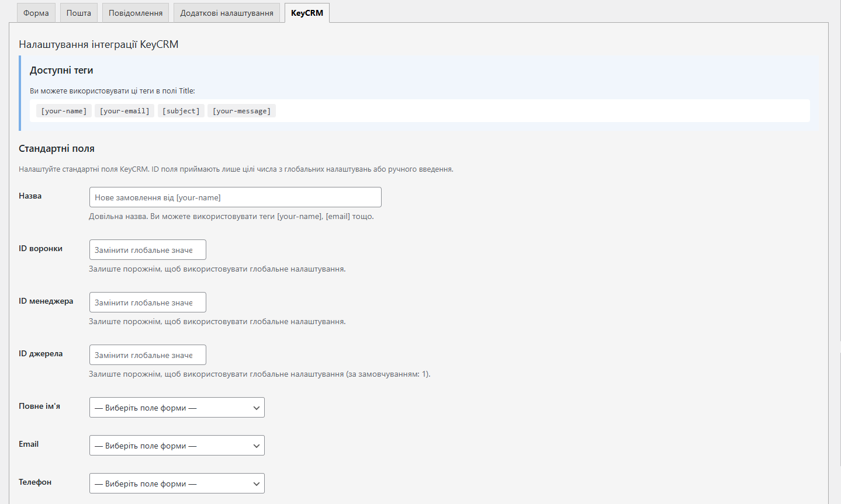
Task: Expand the Повне ім'я form field dropdown
Action: click(176, 408)
